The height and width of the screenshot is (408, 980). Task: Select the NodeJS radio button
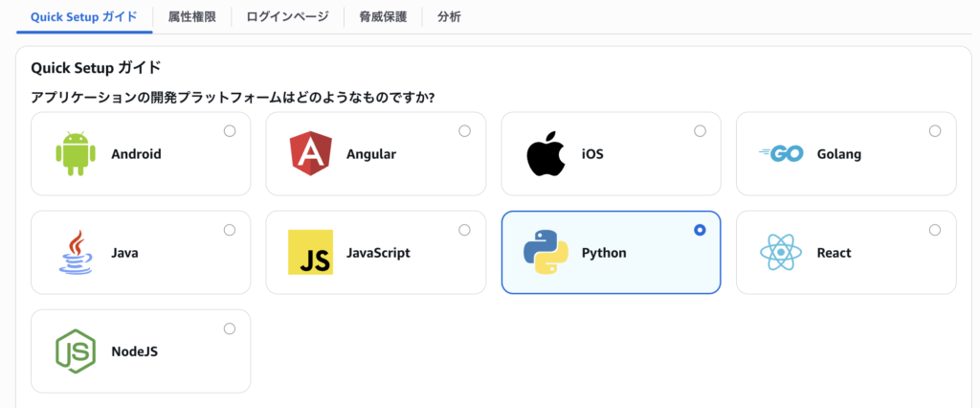(x=230, y=329)
